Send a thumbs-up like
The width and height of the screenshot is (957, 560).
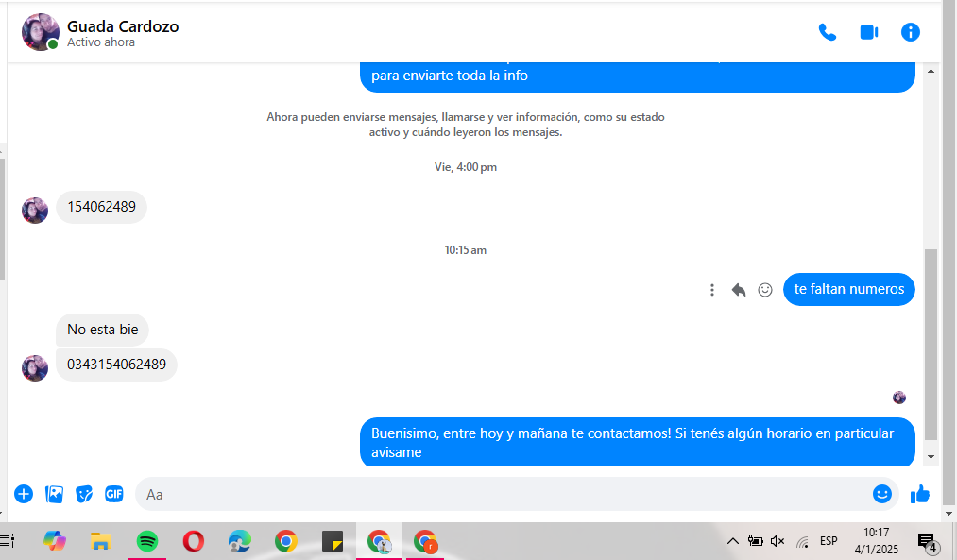tap(919, 494)
